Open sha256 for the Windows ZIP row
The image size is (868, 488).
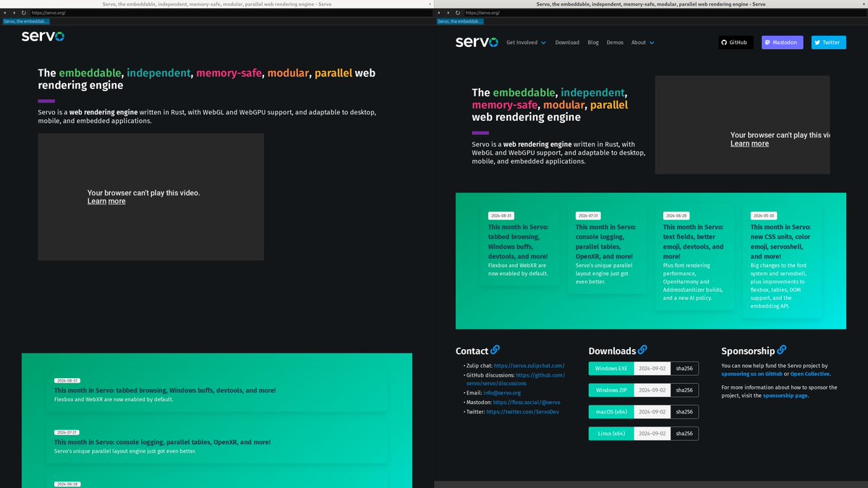[684, 390]
